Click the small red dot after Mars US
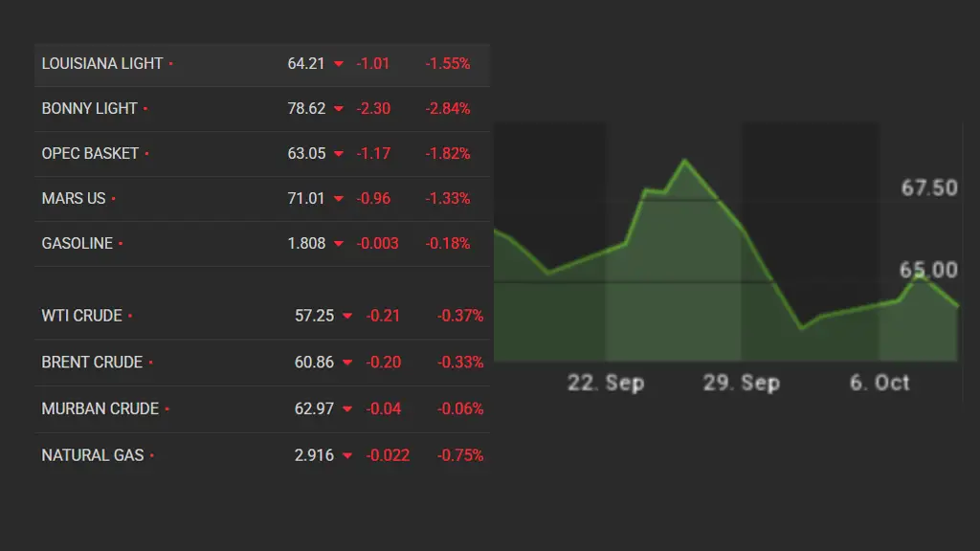Viewport: 980px width, 551px height. click(114, 199)
